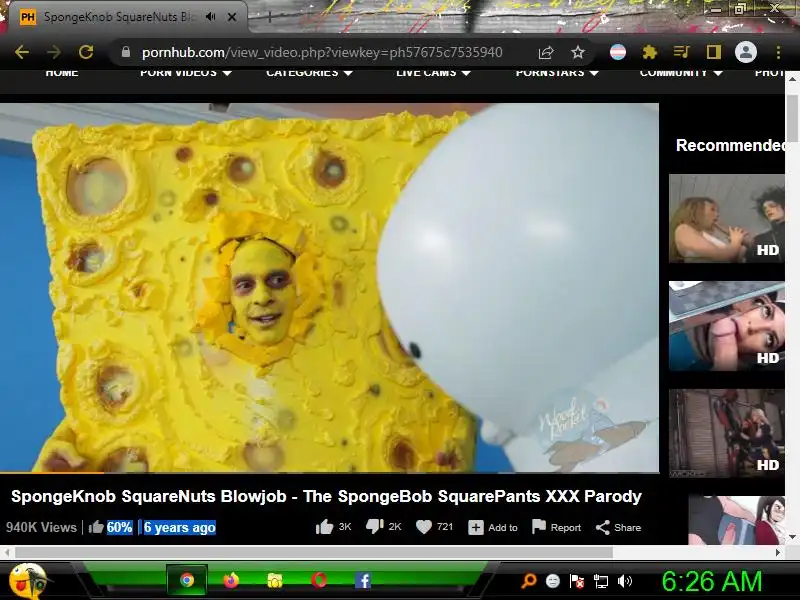Click the '6 years ago' upload date
800x600 pixels.
point(180,527)
